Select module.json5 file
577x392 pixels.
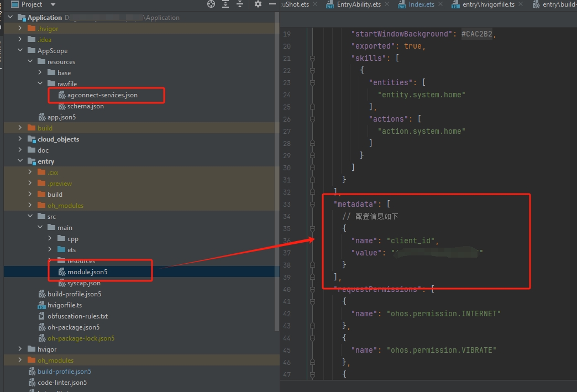click(x=87, y=271)
